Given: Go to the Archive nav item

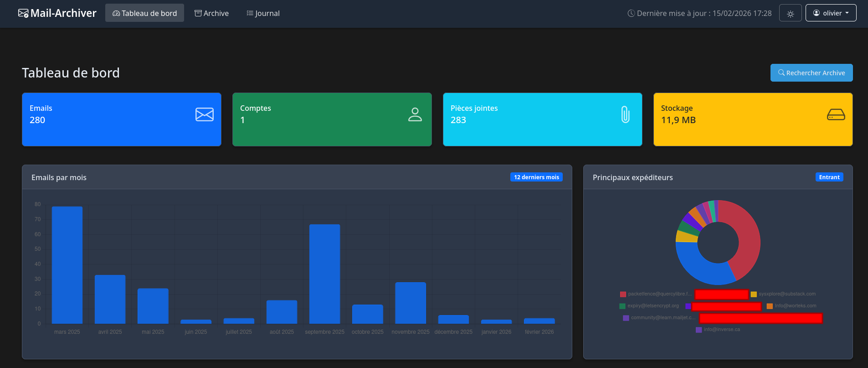Looking at the screenshot, I should click(x=211, y=13).
